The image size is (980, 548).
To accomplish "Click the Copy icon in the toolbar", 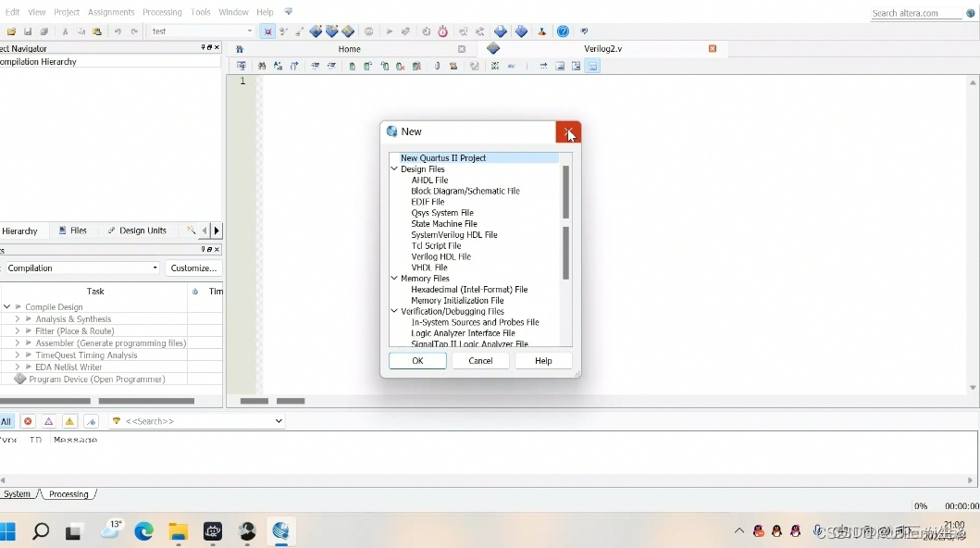I will tap(81, 31).
